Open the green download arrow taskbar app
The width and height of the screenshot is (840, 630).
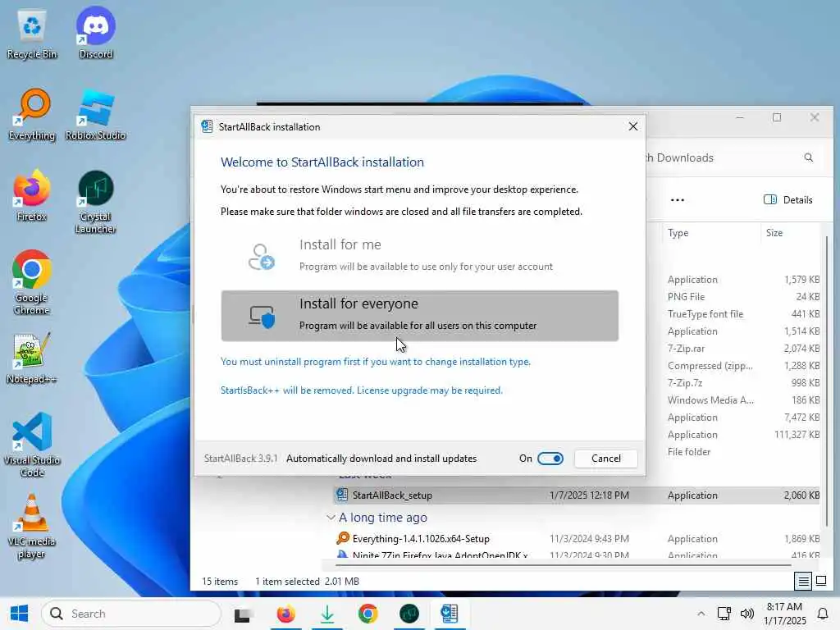point(326,614)
